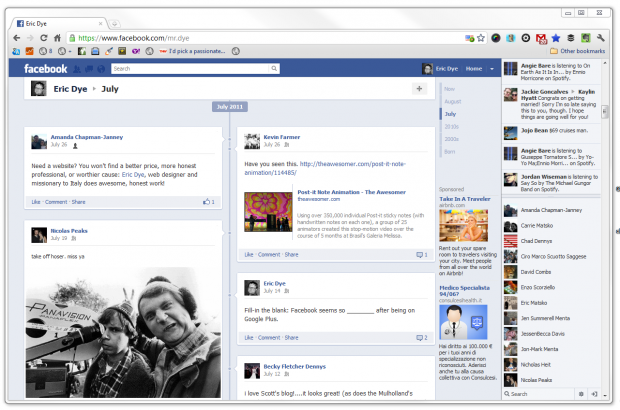
Task: Click Like on Eric Dye's post
Action: [x=249, y=338]
